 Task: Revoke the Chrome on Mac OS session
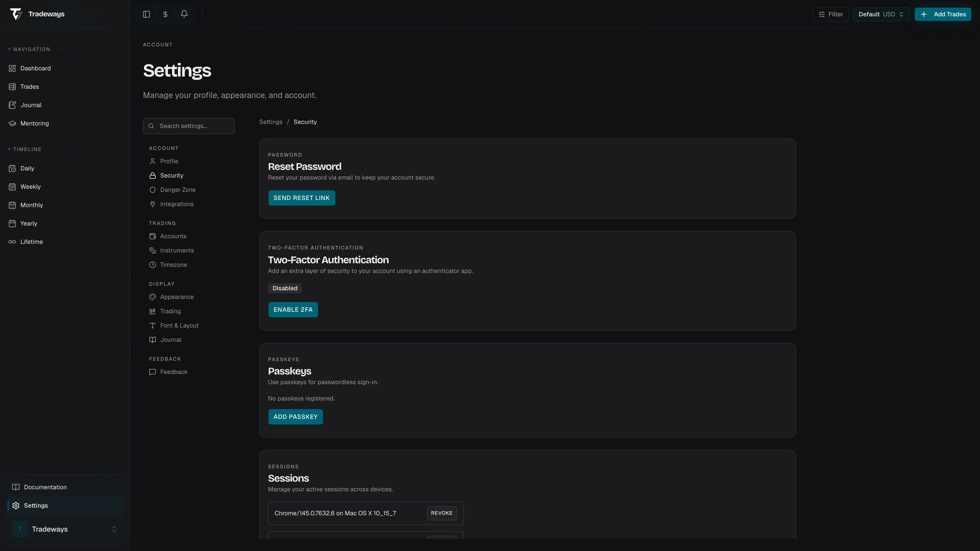coord(441,513)
